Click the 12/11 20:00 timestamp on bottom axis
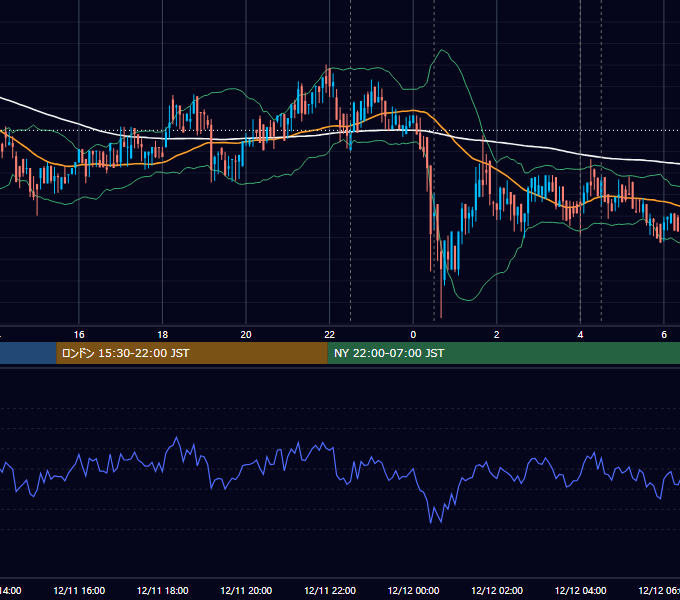The height and width of the screenshot is (600, 680). (246, 590)
